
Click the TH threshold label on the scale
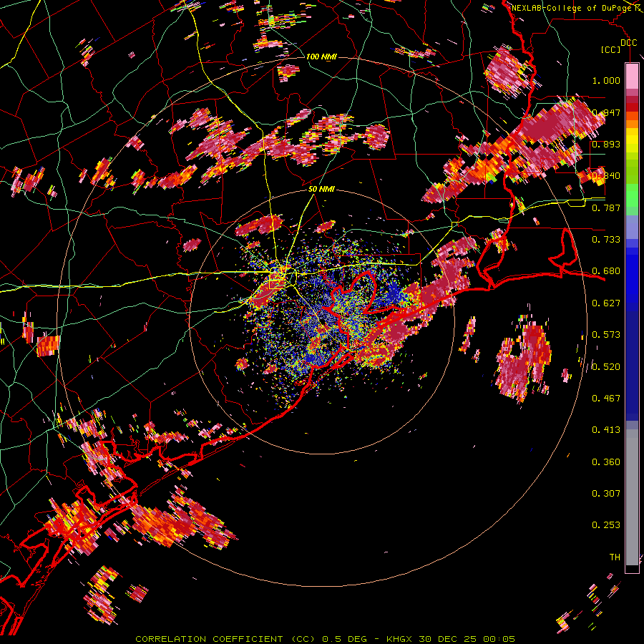tap(615, 557)
